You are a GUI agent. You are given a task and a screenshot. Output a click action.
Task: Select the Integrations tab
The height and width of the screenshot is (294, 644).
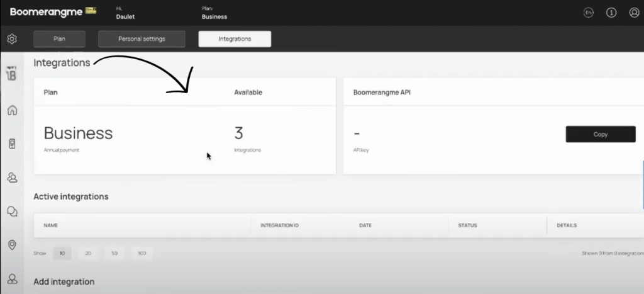(235, 39)
